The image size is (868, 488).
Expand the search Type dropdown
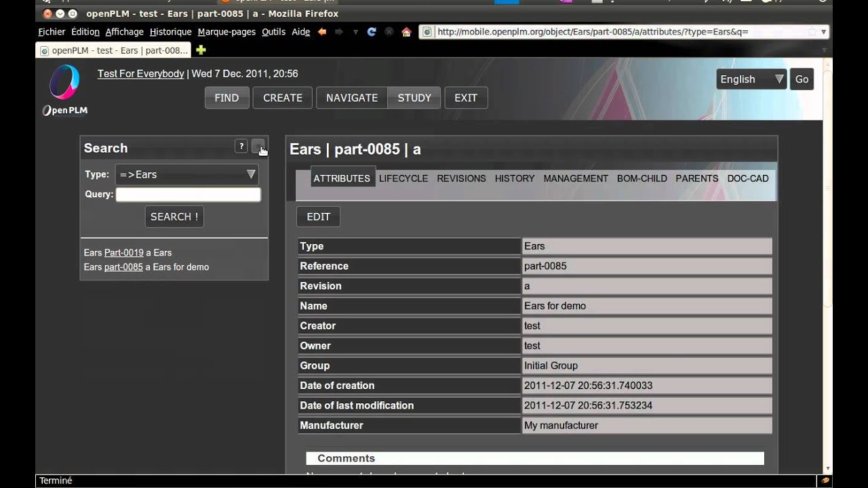click(x=186, y=175)
